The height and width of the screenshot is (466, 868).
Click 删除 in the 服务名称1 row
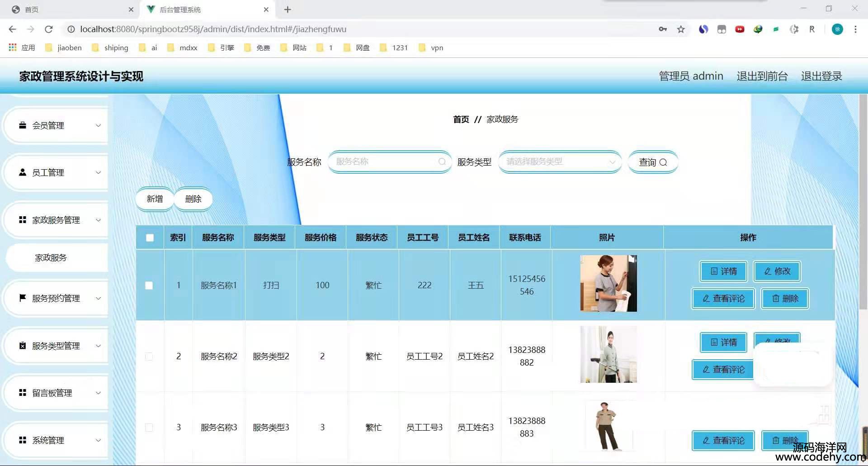(785, 299)
